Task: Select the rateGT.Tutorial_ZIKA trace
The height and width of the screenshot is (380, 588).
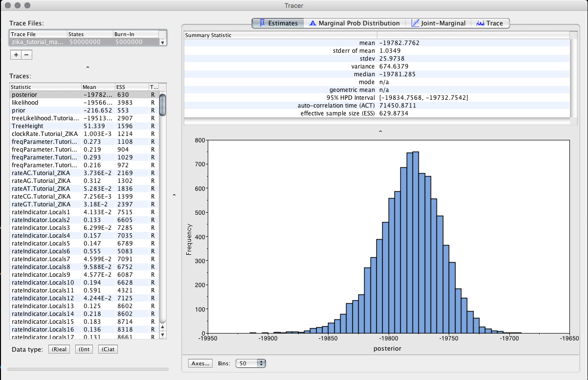Action: pos(85,204)
